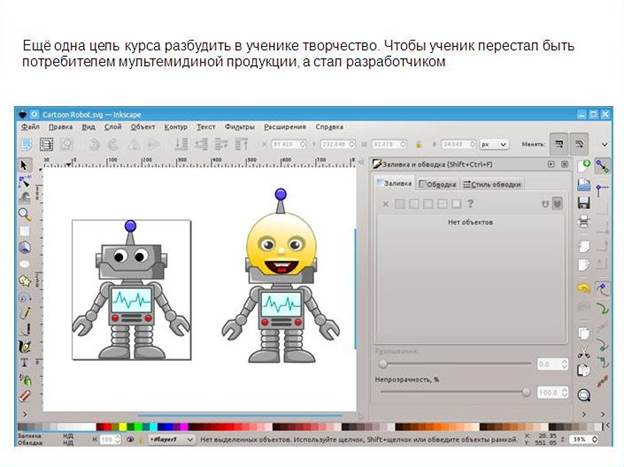Select the Star polygon tool

(x=24, y=281)
